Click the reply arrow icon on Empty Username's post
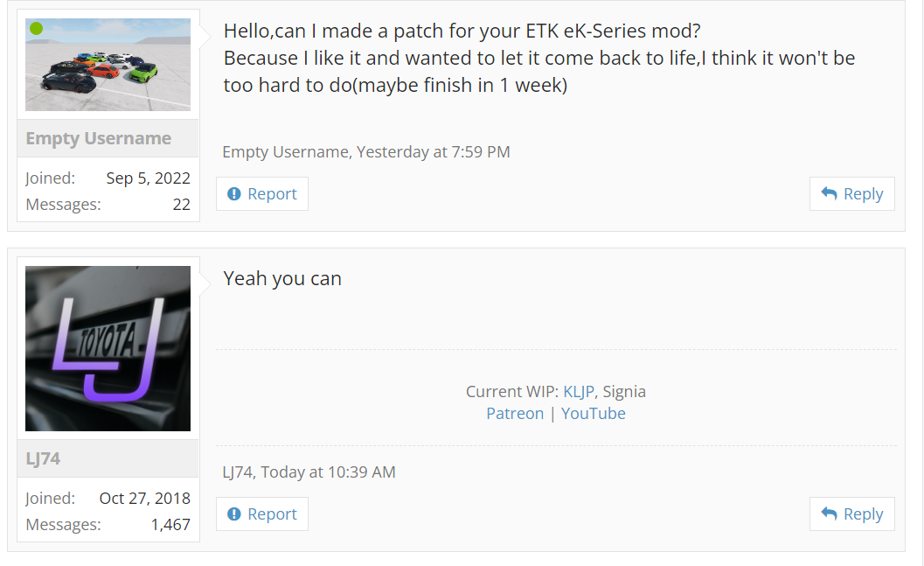The image size is (924, 566). click(829, 193)
